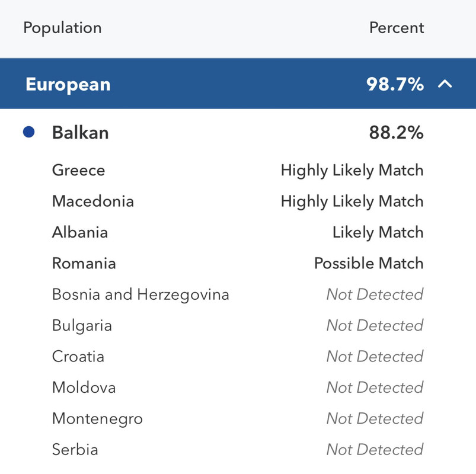Click the Moldova row
The width and height of the screenshot is (476, 474).
coord(238,388)
